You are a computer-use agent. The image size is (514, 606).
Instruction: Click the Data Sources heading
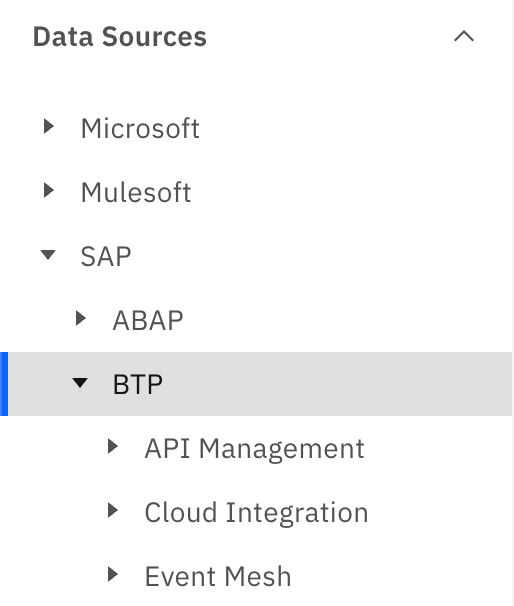click(120, 37)
